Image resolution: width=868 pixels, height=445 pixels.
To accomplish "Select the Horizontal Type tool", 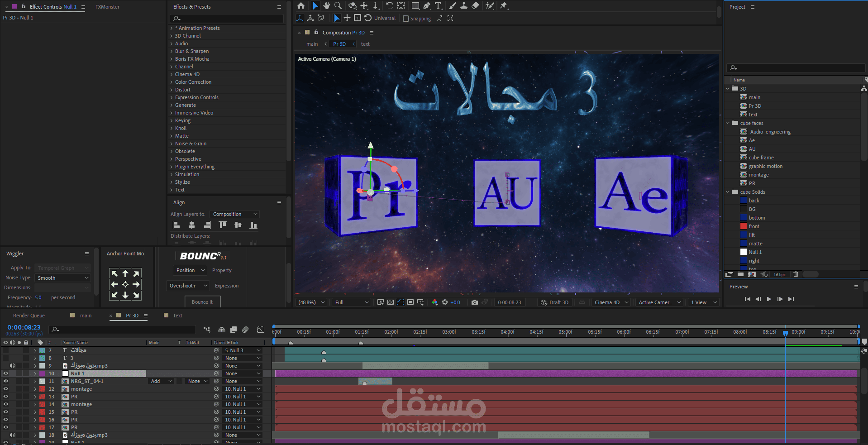I will (438, 6).
